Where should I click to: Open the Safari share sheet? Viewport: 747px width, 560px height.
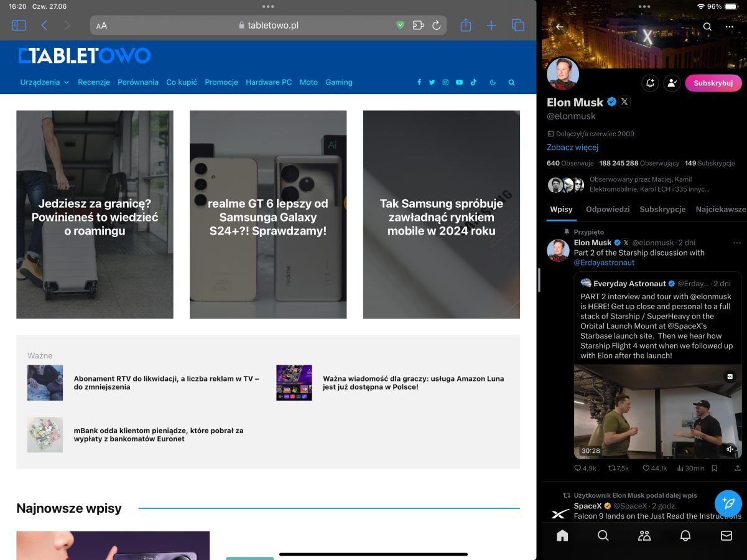point(466,25)
